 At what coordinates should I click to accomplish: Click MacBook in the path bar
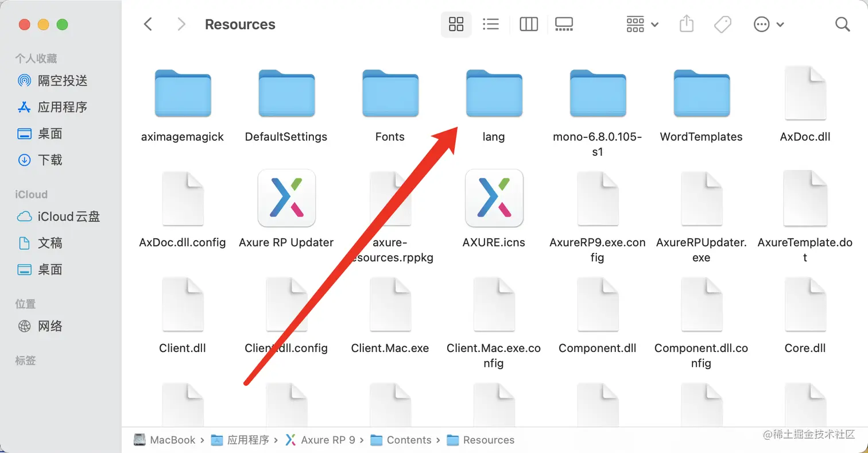coord(164,440)
